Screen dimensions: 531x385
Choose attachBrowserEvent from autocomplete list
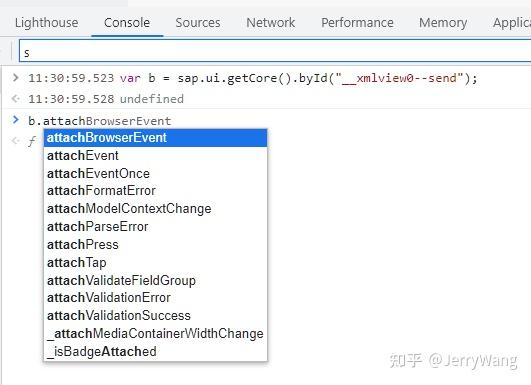point(155,138)
